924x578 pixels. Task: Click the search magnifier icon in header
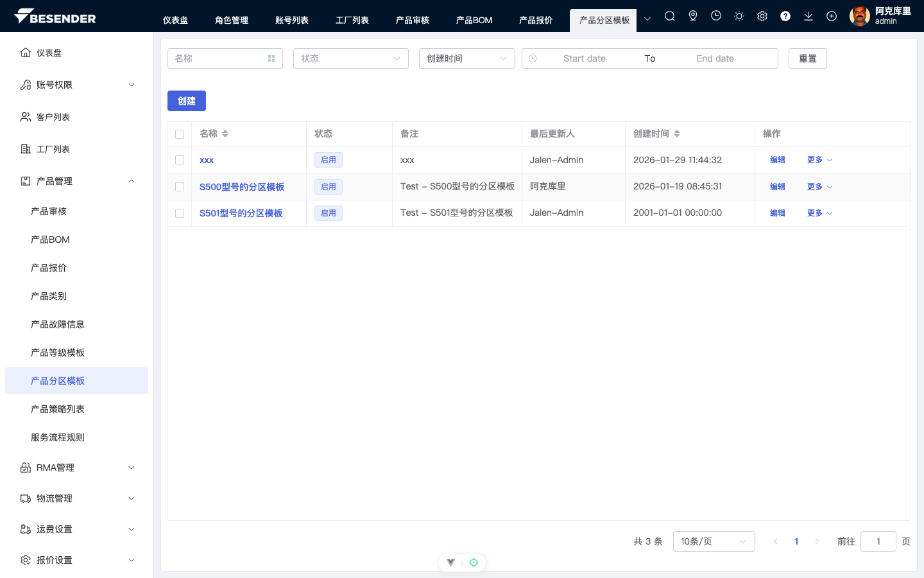pos(670,16)
